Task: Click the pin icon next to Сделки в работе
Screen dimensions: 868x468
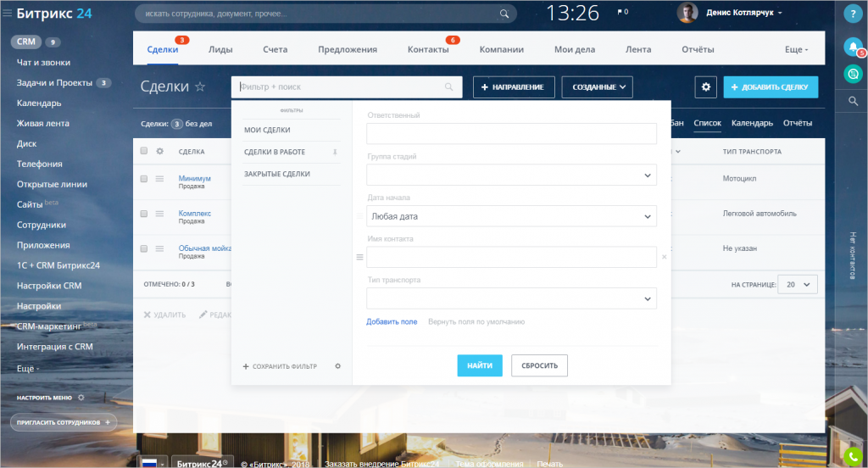Action: 335,153
